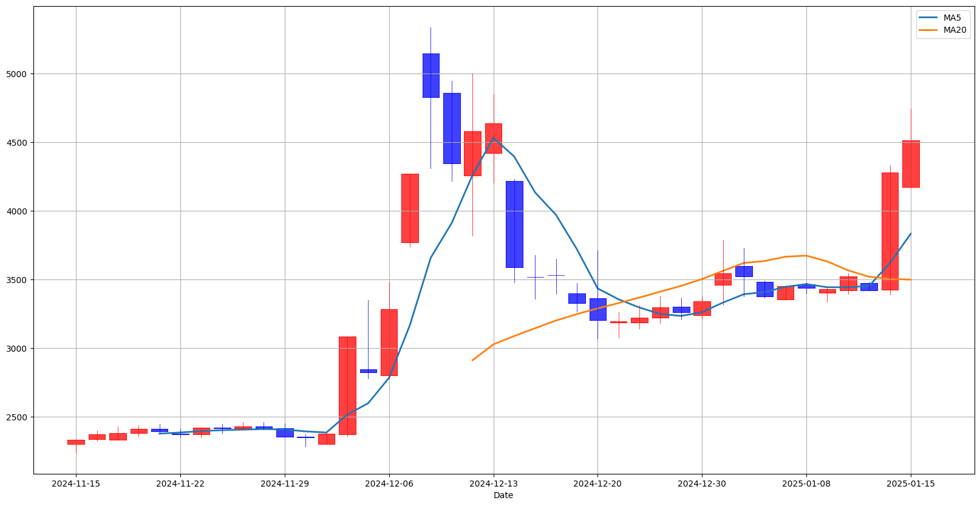Screen dimensions: 980x506
Task: Click the 5000 price axis label
Action: pos(18,74)
